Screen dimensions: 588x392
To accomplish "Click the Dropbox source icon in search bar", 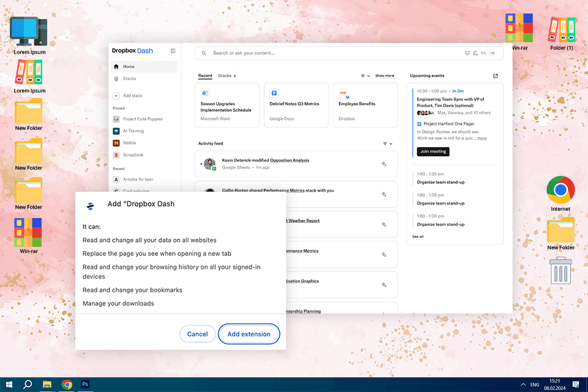I will pyautogui.click(x=467, y=53).
